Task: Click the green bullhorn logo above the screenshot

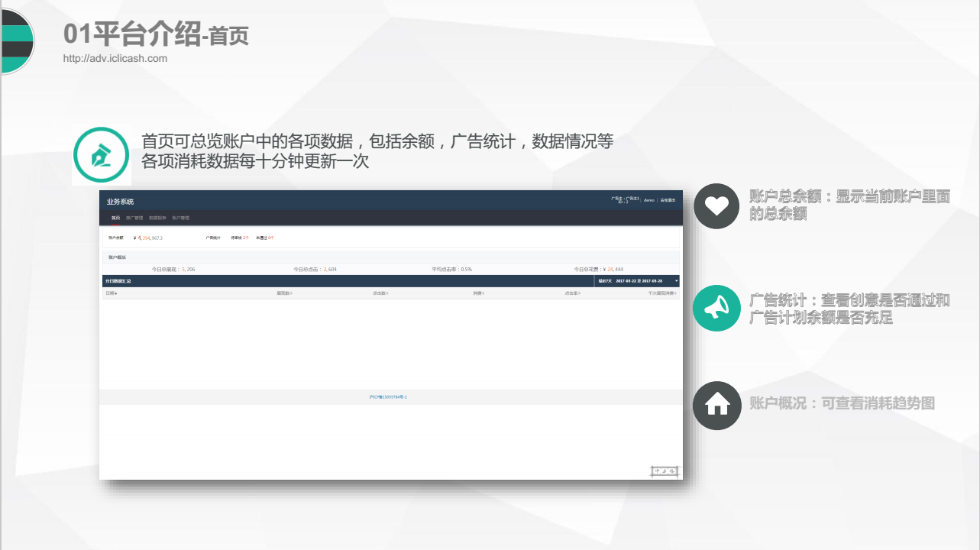Action: point(101,154)
